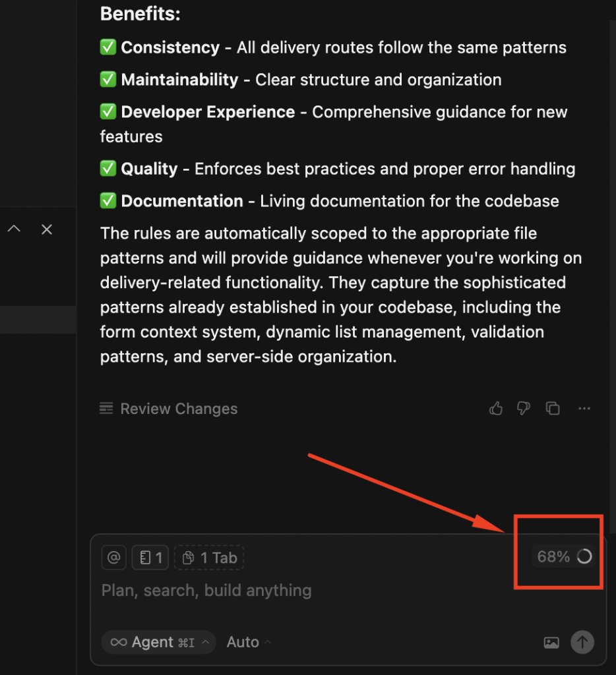Open the three-dot more options menu
Image resolution: width=616 pixels, height=675 pixels.
584,409
